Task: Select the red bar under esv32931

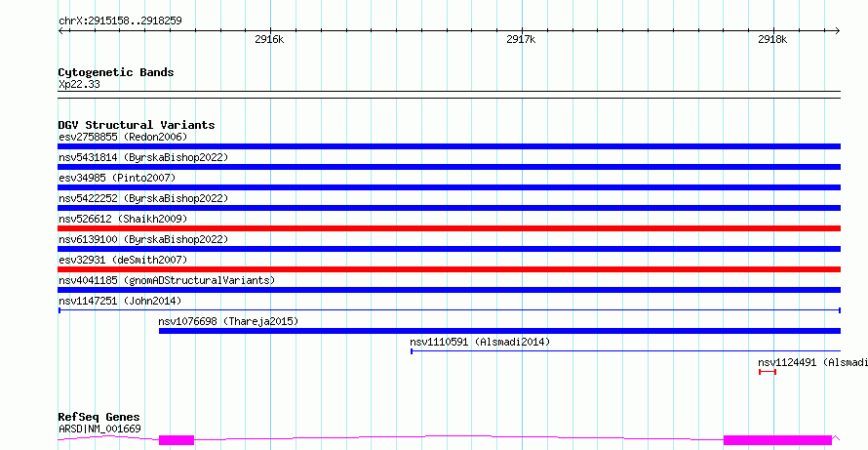Action: (449, 269)
